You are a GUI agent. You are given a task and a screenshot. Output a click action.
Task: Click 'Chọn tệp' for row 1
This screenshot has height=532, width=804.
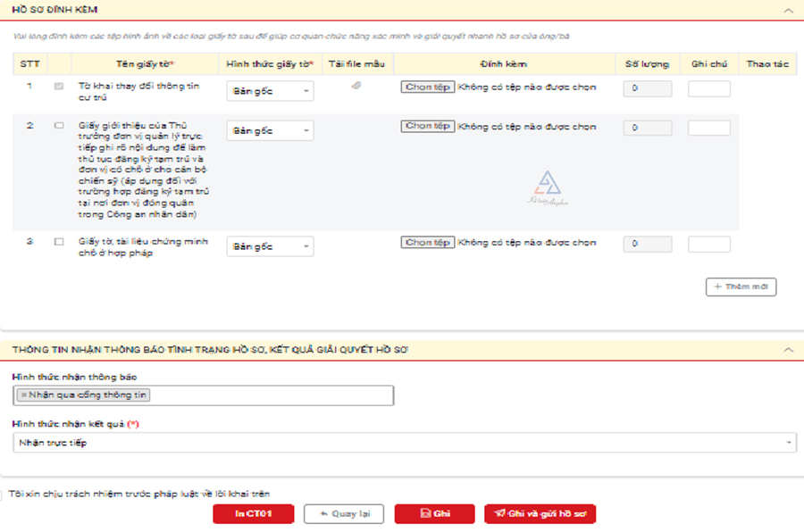click(x=427, y=87)
